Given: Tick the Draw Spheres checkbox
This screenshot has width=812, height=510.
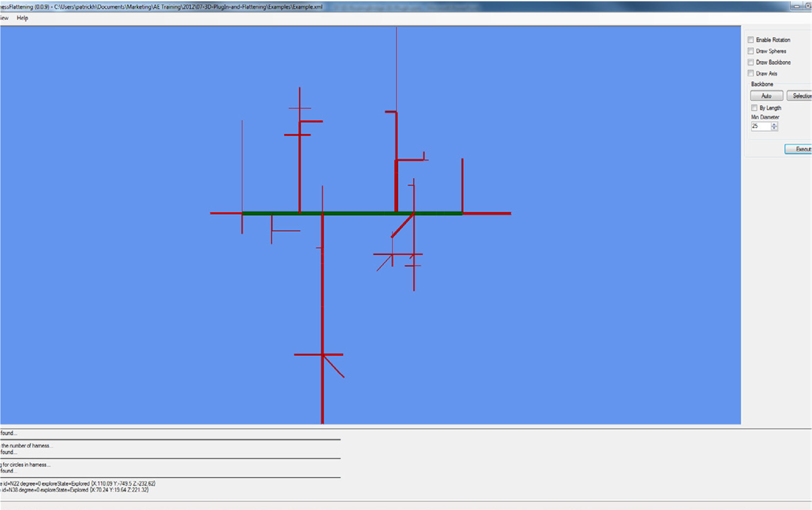Looking at the screenshot, I should pyautogui.click(x=751, y=51).
